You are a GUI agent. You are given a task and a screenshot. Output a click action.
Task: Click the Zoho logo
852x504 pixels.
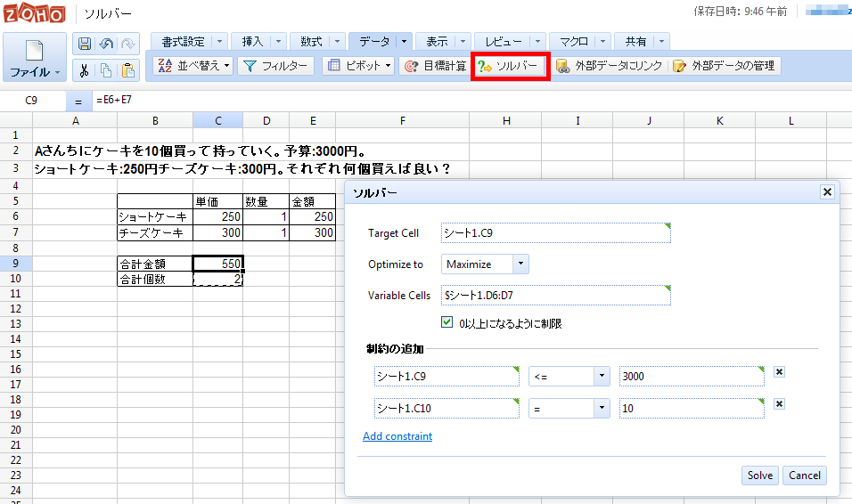pyautogui.click(x=34, y=13)
